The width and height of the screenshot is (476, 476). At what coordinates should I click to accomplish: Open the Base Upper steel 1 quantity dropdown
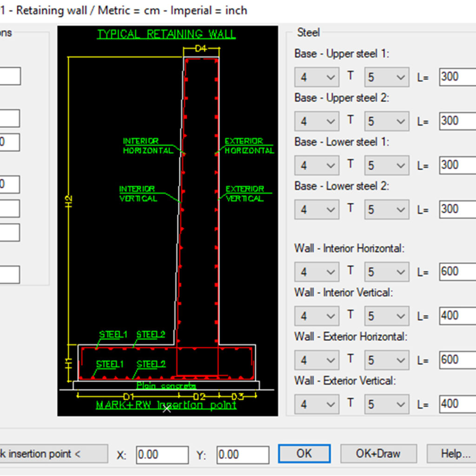(317, 77)
